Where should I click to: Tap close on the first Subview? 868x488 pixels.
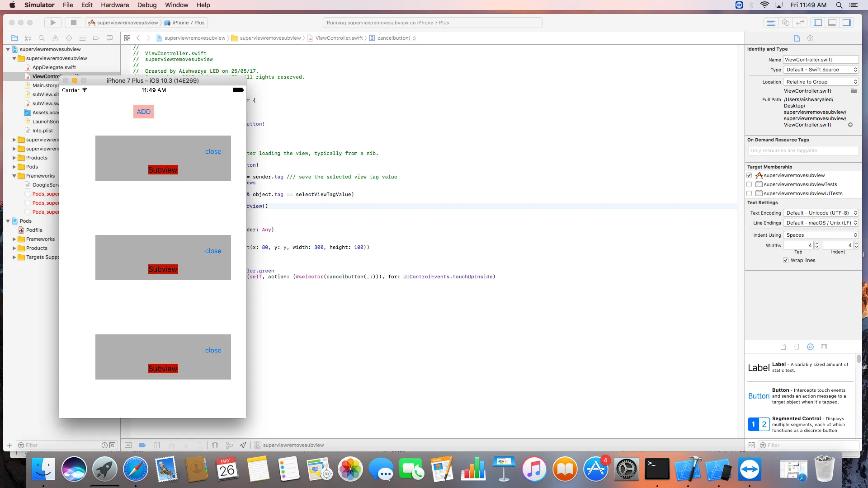(x=213, y=151)
